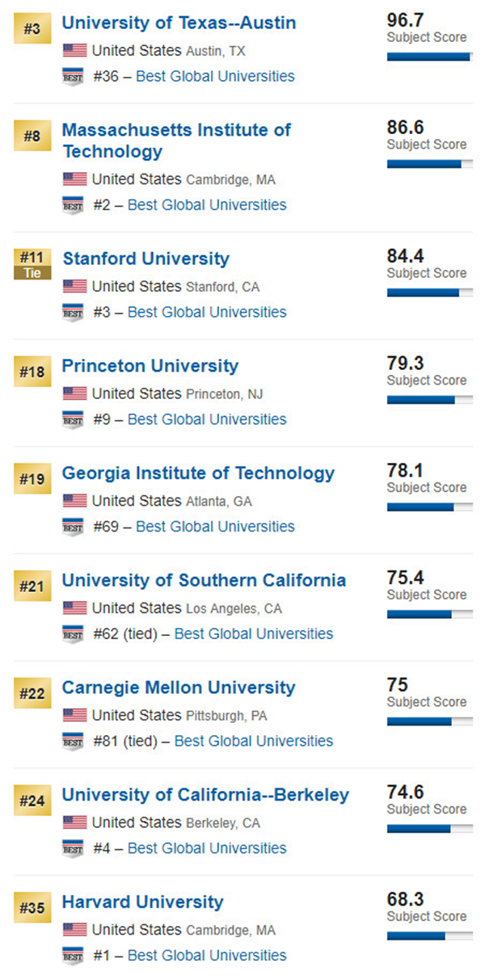The image size is (485, 980).
Task: Click the Best badge icon under Harvard University
Action: pos(73,956)
